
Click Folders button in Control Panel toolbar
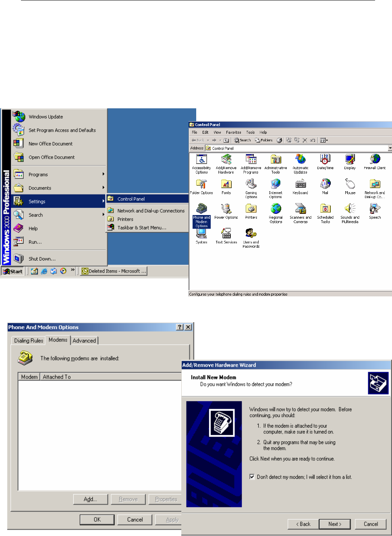click(264, 140)
